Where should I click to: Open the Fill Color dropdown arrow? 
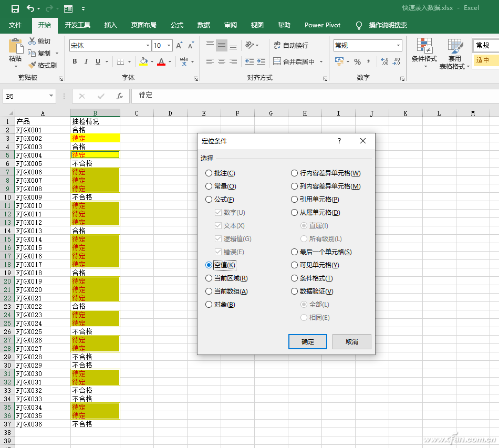152,61
